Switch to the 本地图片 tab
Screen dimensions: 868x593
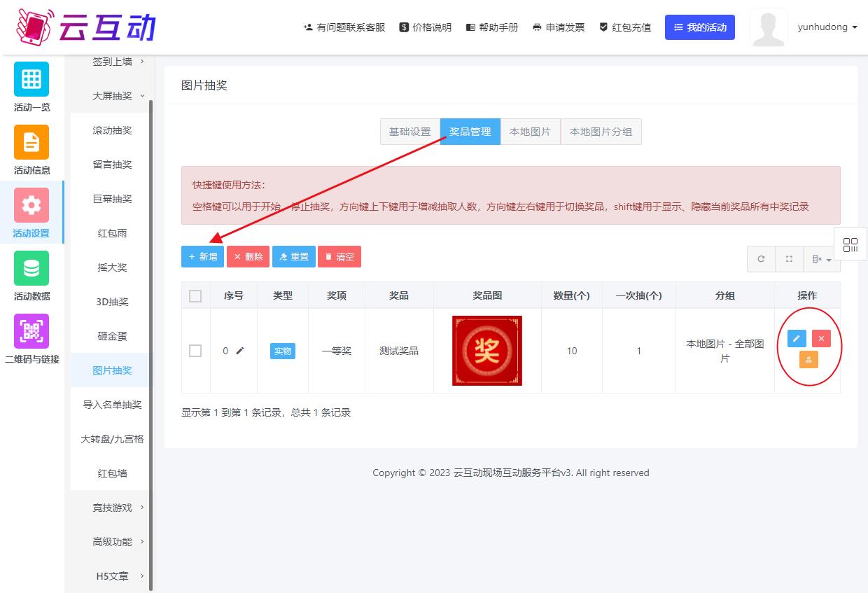[x=531, y=132]
